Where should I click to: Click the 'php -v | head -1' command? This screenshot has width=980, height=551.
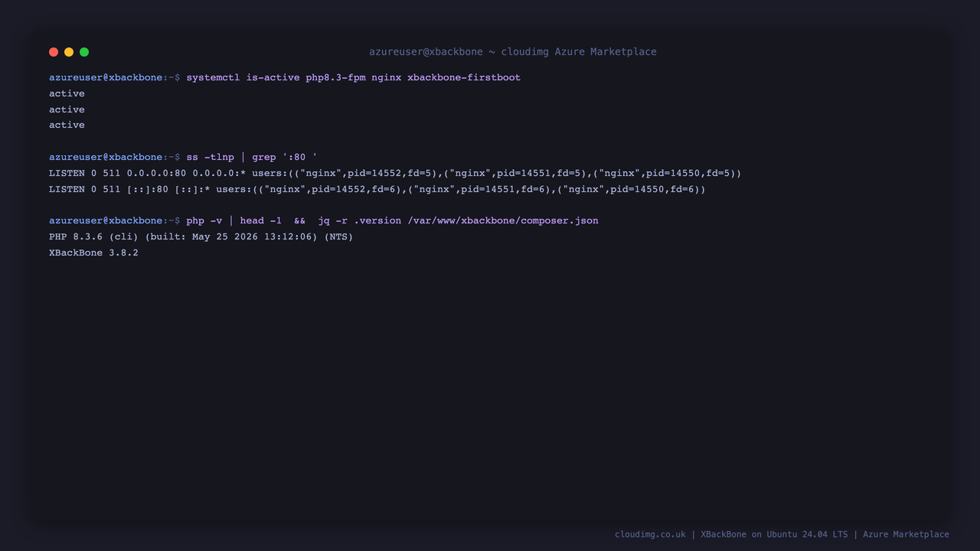click(x=234, y=220)
